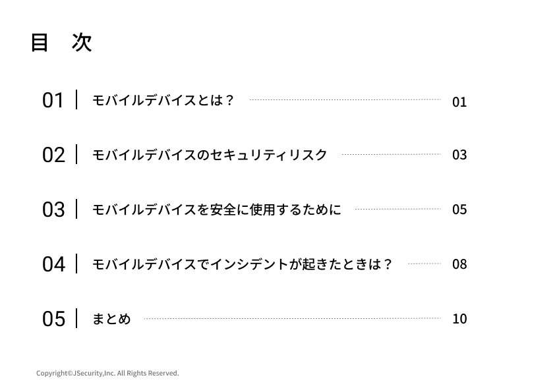Click page number 08
Image resolution: width=555 pixels, height=392 pixels.
click(x=459, y=264)
